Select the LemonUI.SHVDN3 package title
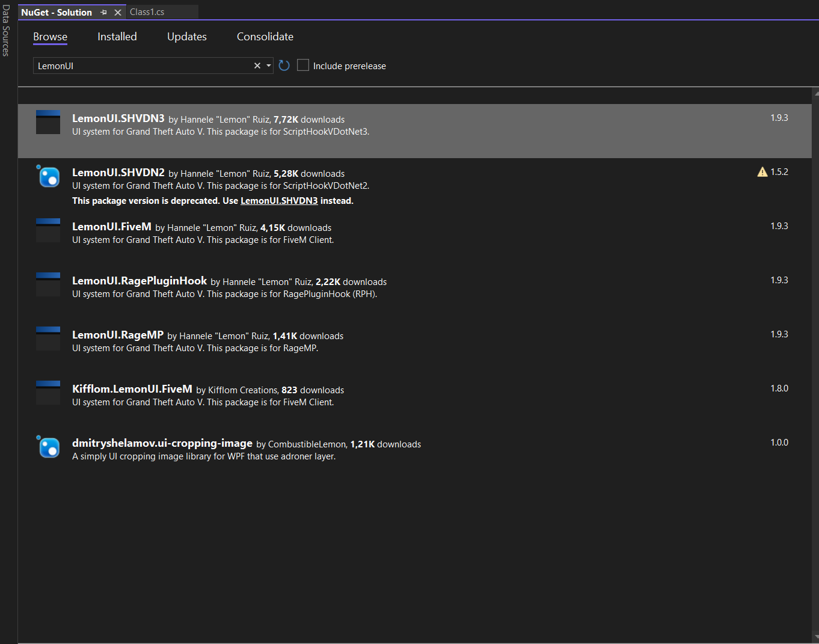Viewport: 819px width, 644px height. 118,118
